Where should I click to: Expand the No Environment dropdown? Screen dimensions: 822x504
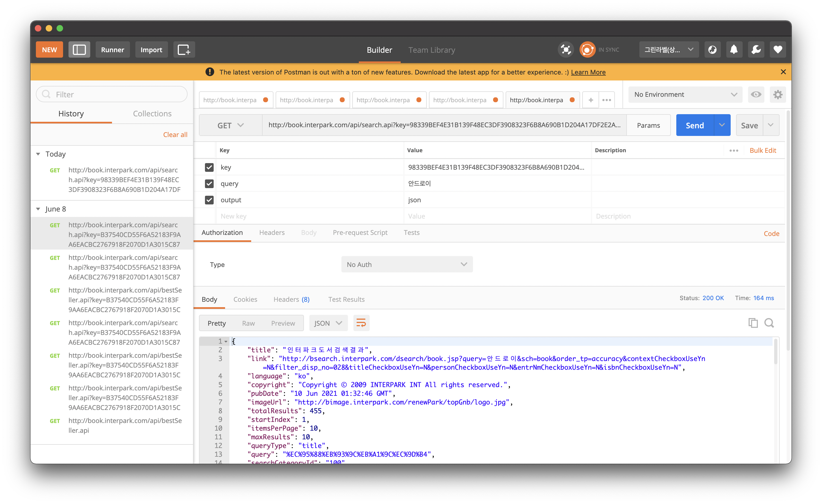click(685, 94)
